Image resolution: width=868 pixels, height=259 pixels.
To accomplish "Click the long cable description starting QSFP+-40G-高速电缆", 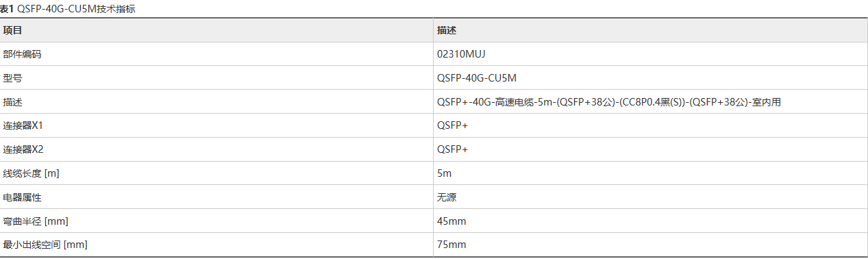I will pos(609,102).
